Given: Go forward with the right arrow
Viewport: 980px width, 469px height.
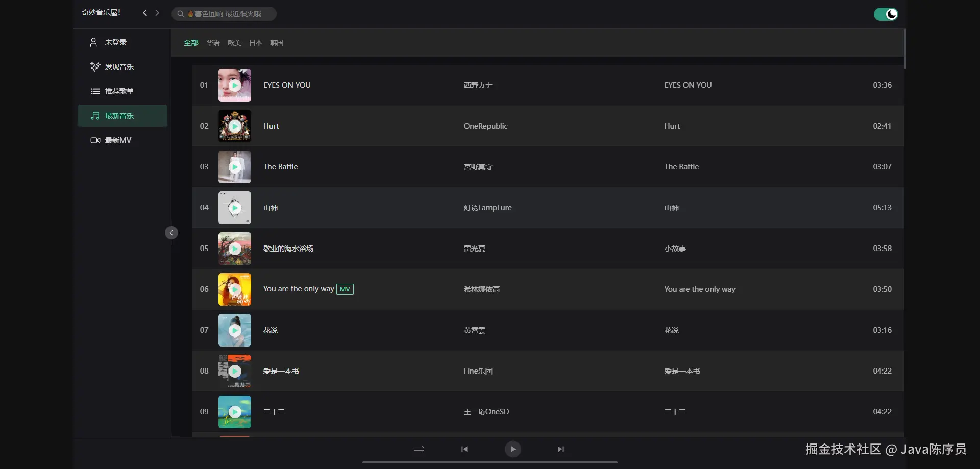Looking at the screenshot, I should point(157,13).
